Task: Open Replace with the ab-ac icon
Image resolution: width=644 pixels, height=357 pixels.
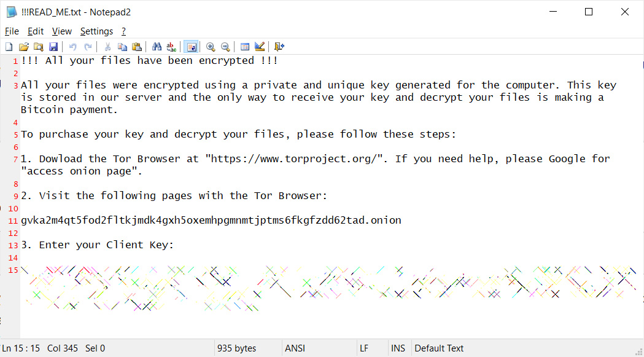Action: point(171,46)
